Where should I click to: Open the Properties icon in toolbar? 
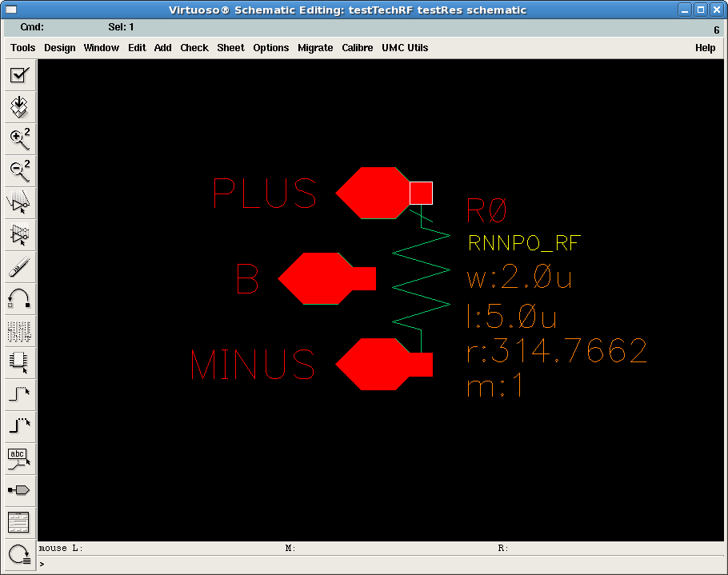point(19,331)
